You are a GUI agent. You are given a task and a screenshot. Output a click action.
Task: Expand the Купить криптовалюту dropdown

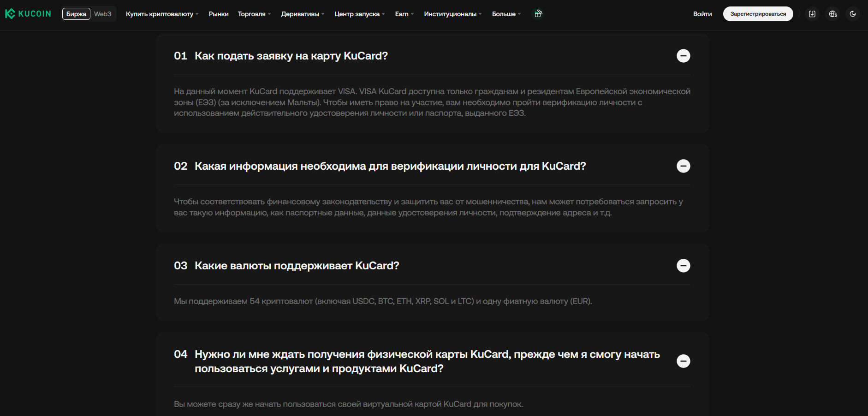click(x=162, y=14)
